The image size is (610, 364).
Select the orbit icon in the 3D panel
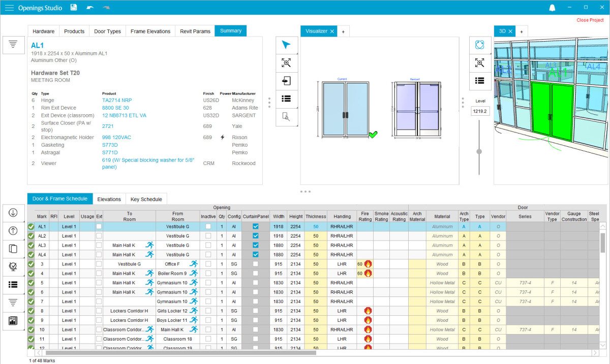point(479,45)
